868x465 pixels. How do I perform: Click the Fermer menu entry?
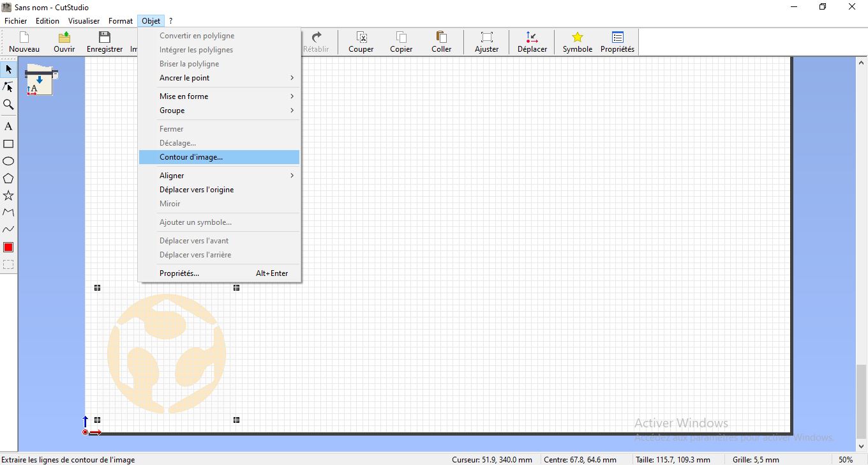point(219,129)
